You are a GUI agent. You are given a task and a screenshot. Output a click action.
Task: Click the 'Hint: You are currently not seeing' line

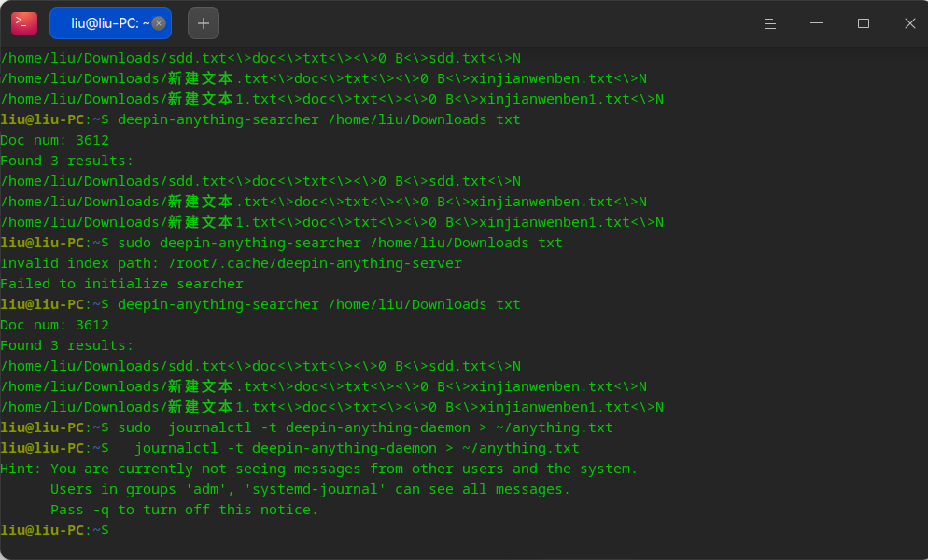(318, 469)
